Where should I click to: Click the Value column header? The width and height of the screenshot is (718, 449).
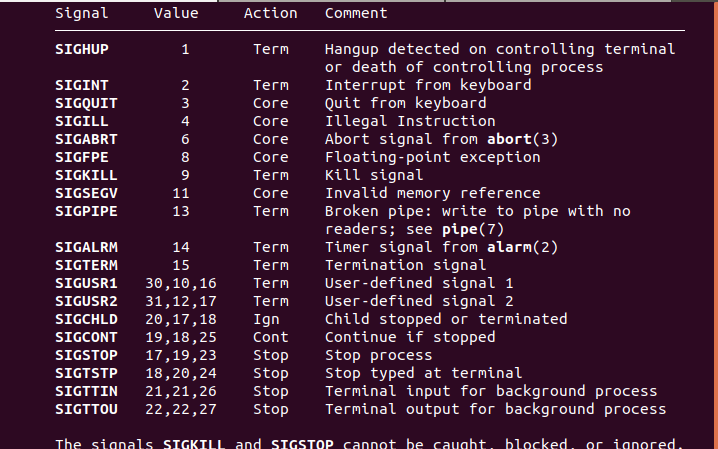(176, 14)
